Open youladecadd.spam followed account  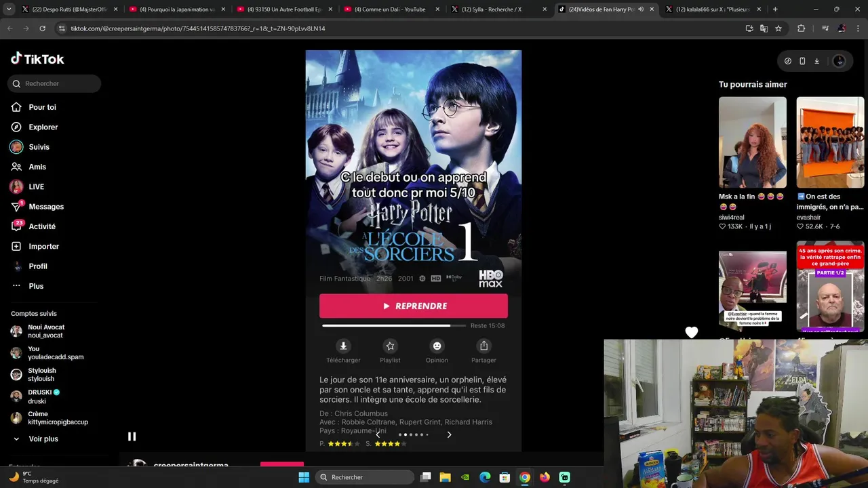[56, 352]
